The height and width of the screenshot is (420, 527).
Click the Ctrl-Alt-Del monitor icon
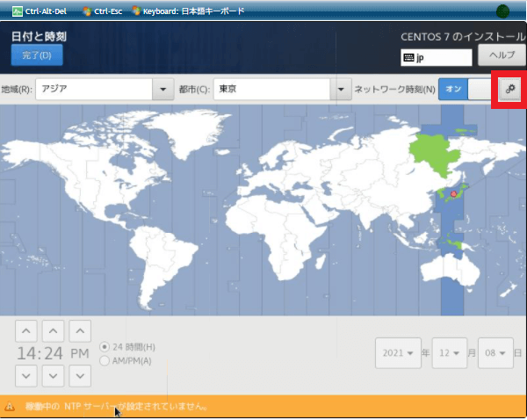[x=18, y=11]
